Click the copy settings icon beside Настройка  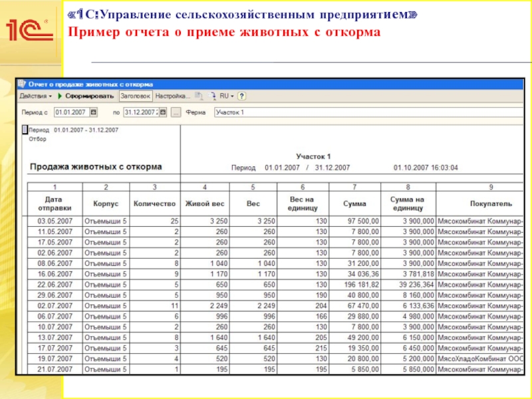tap(199, 96)
